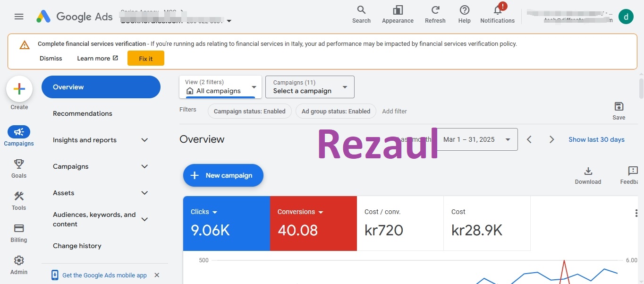Open the Recommendations page
644x284 pixels.
point(83,113)
